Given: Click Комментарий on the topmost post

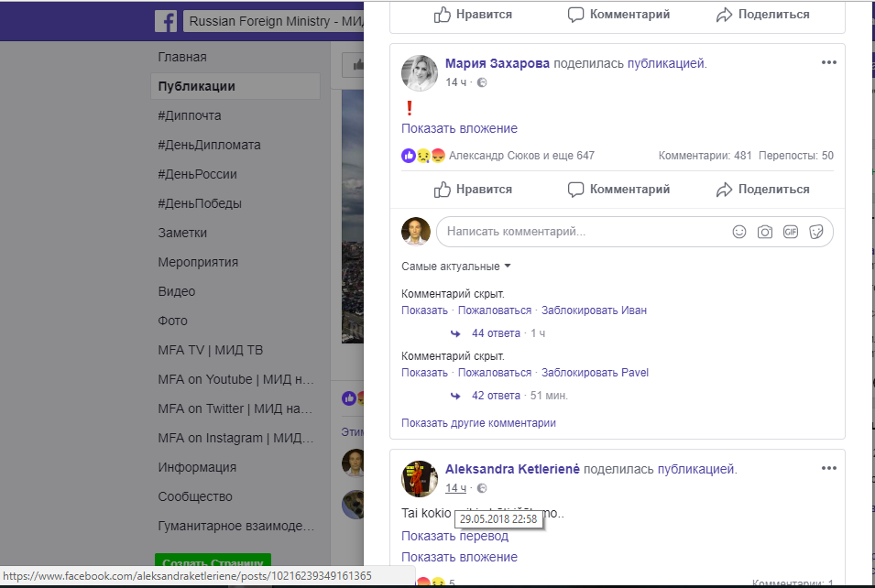Looking at the screenshot, I should (x=618, y=15).
